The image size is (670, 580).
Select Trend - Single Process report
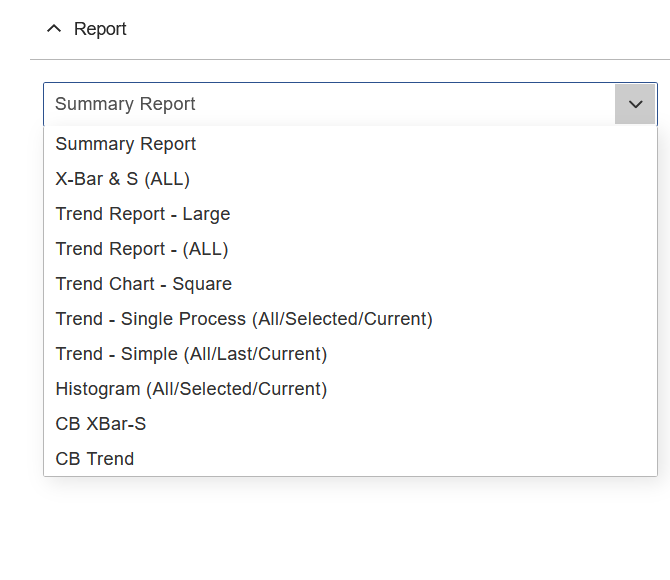pos(244,319)
